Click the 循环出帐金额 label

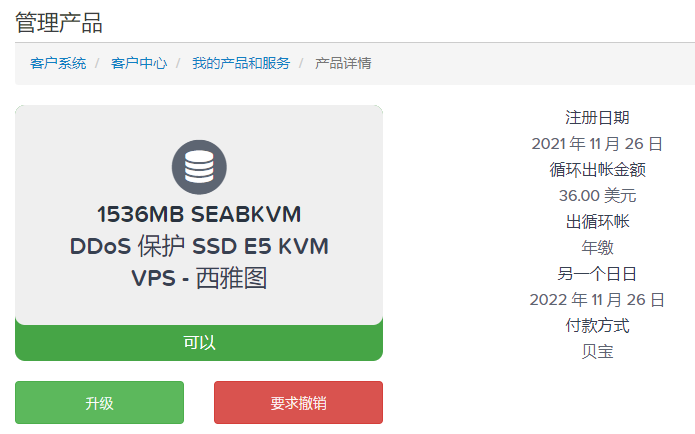597,170
